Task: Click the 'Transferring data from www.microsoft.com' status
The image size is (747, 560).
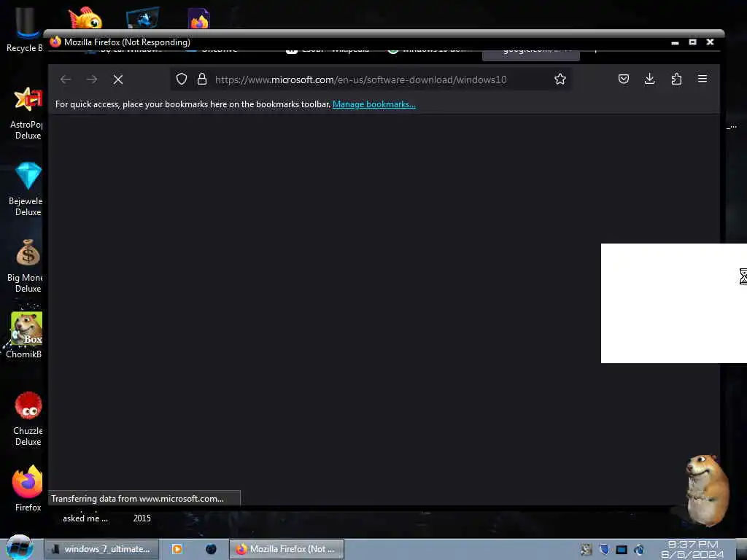Action: coord(144,499)
